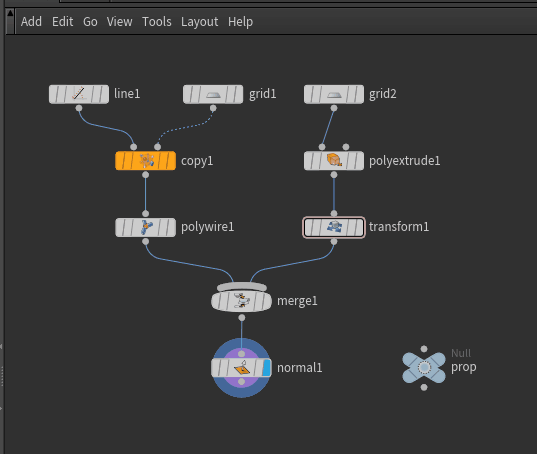Open the View menu
The image size is (537, 454).
tap(119, 22)
